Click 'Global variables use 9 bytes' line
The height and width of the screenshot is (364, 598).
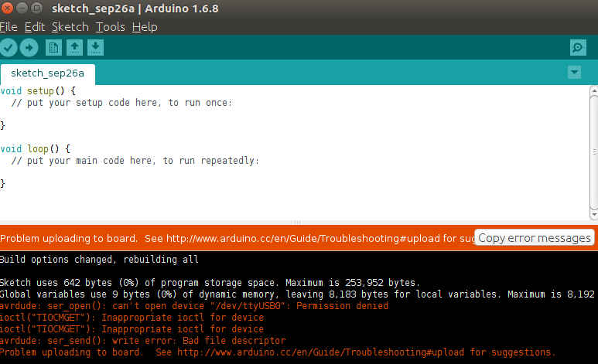298,294
